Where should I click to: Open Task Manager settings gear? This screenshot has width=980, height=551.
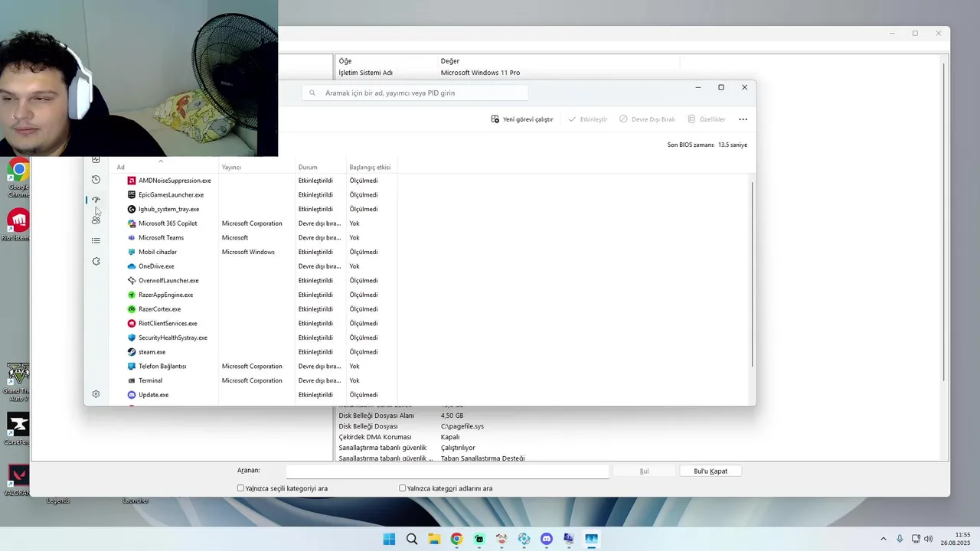tap(96, 394)
